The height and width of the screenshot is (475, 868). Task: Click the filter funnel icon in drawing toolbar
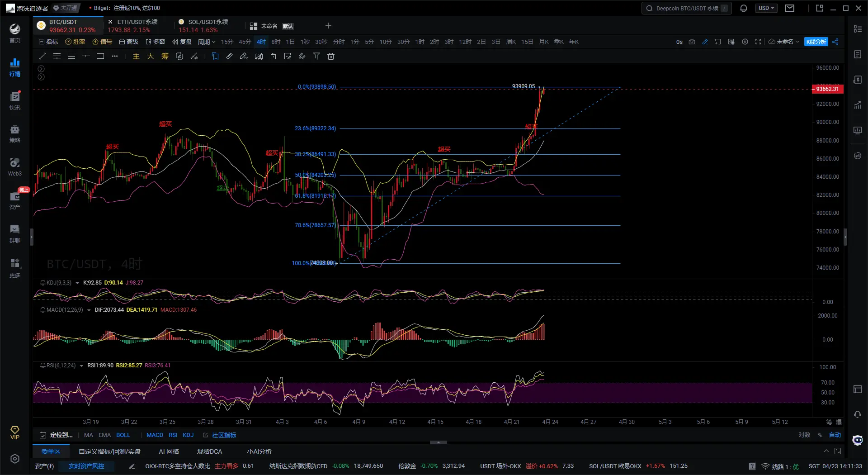pyautogui.click(x=316, y=57)
